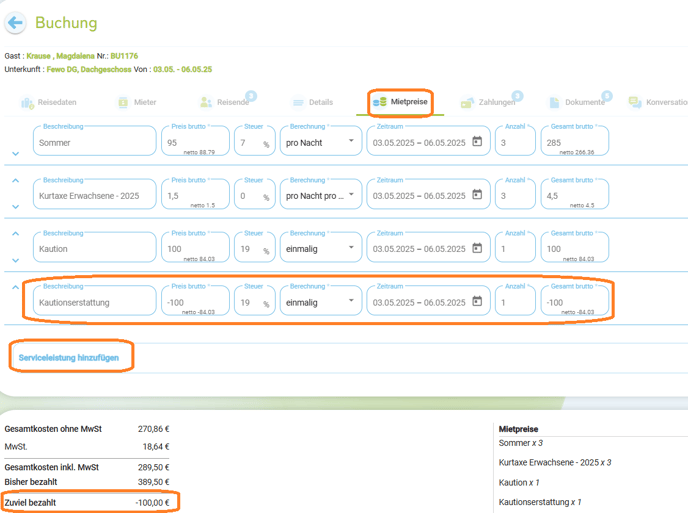Select Zuviel bezahlt amount -100,00 €
Viewport: 688px width, 513px height.
pyautogui.click(x=152, y=503)
